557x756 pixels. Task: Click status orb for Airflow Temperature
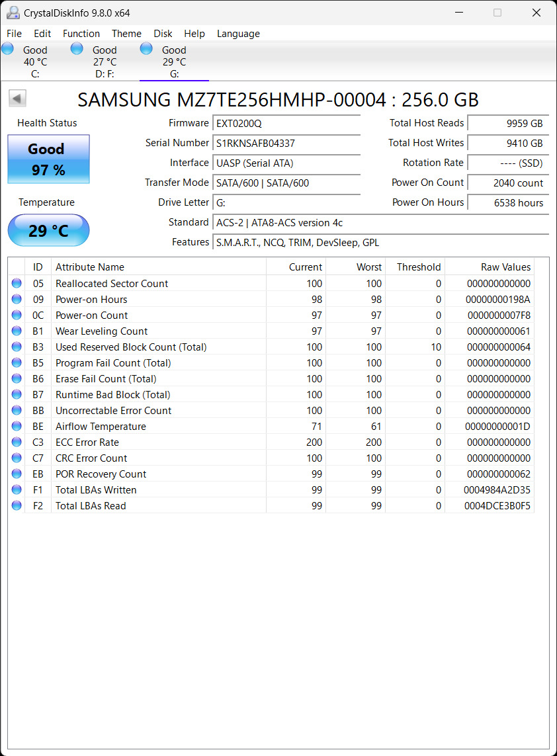click(17, 426)
